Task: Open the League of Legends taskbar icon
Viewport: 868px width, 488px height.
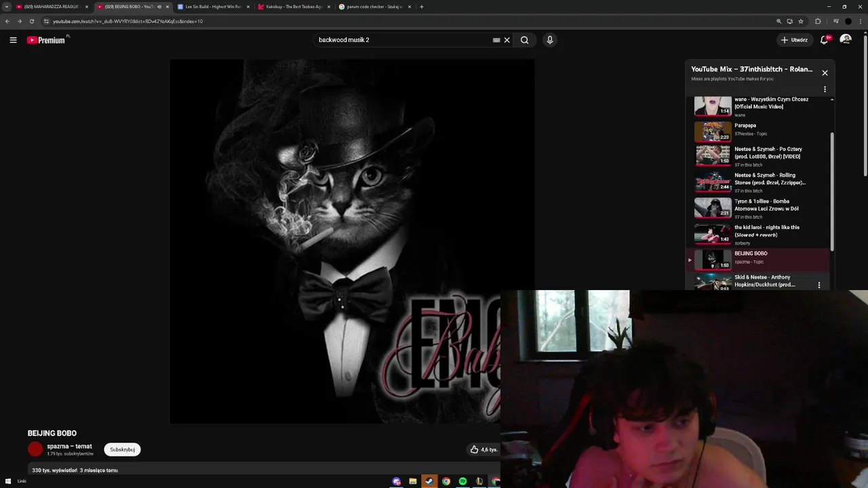Action: [x=479, y=481]
